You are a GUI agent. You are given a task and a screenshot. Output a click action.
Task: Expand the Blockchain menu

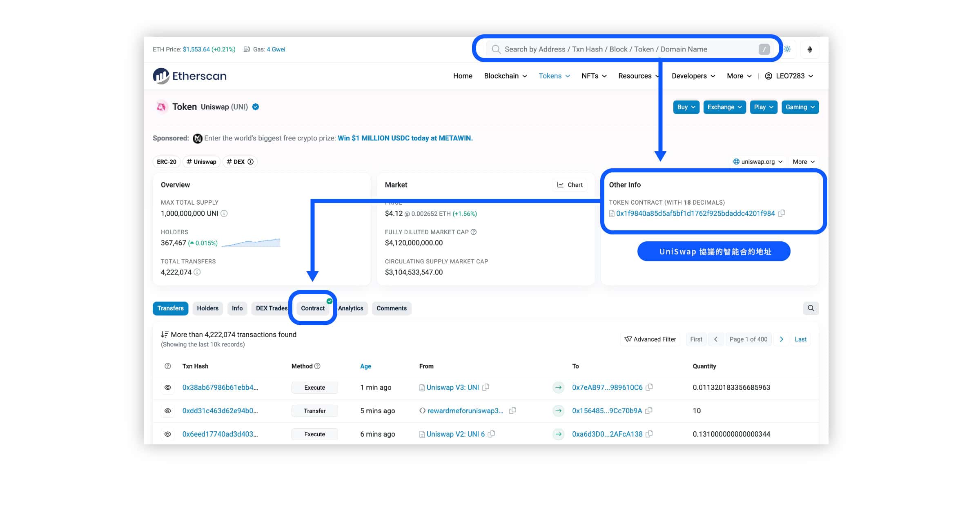[506, 76]
